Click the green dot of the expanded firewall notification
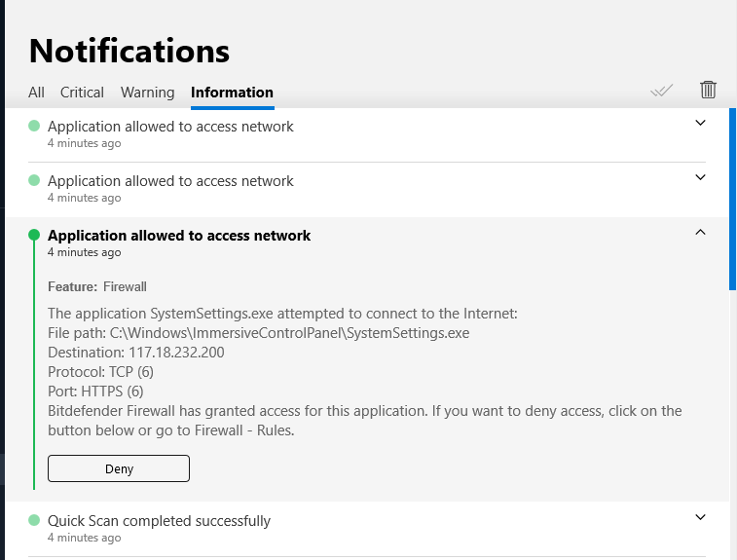The image size is (737, 560). 34,235
